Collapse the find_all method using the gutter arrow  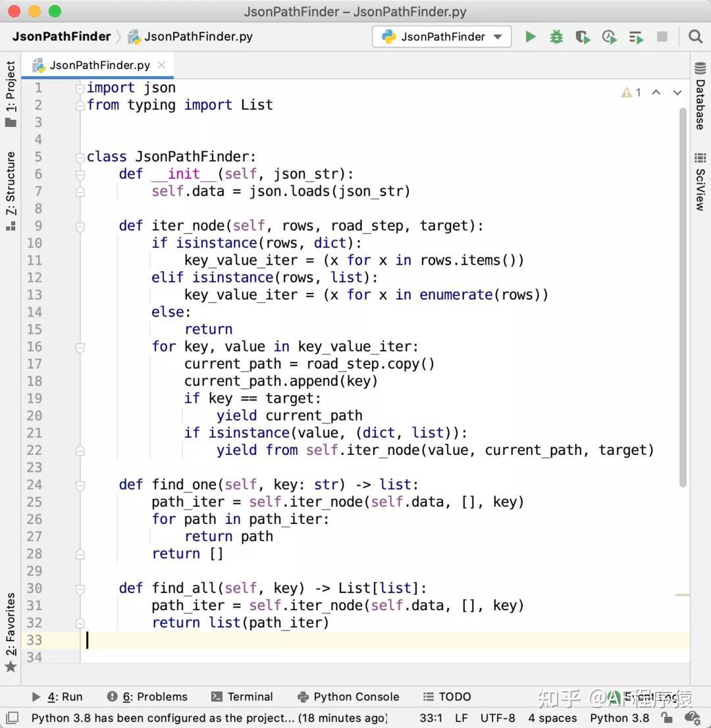tap(80, 588)
